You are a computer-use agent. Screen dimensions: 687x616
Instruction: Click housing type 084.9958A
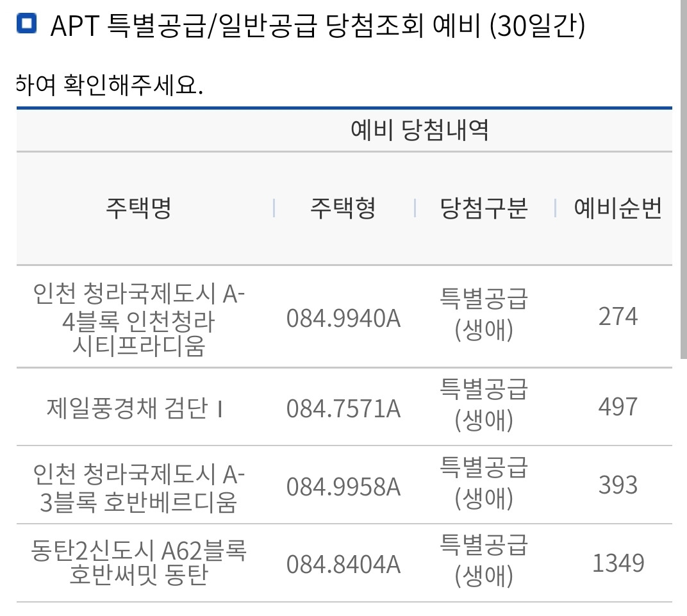[343, 487]
